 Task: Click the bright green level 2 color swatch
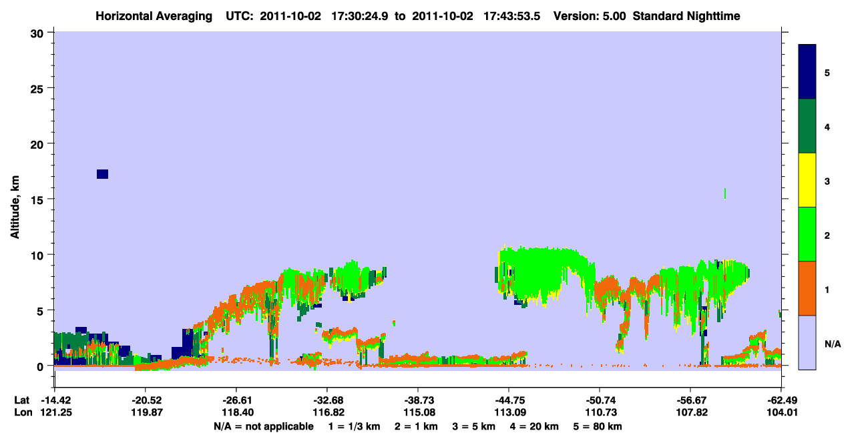pos(807,234)
